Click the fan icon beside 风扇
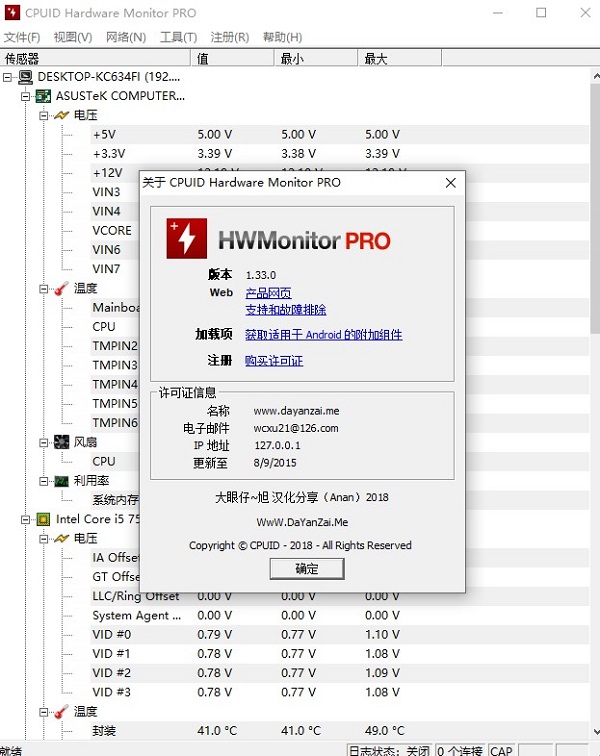 click(x=62, y=442)
